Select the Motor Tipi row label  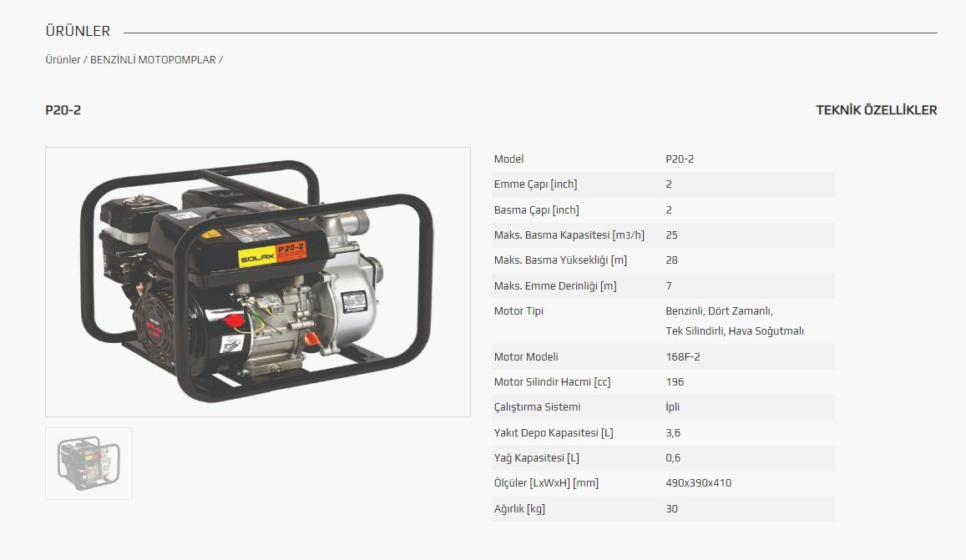518,311
